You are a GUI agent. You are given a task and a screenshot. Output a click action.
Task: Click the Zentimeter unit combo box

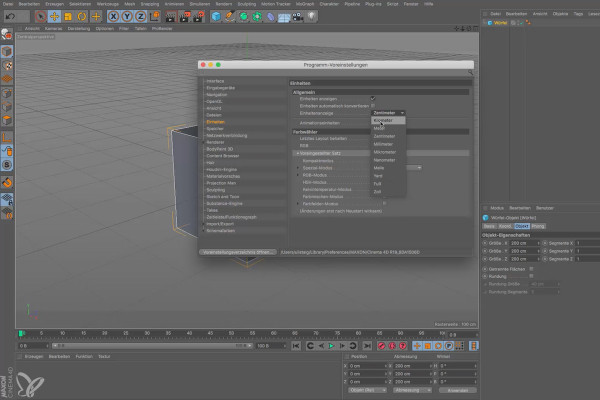point(388,113)
